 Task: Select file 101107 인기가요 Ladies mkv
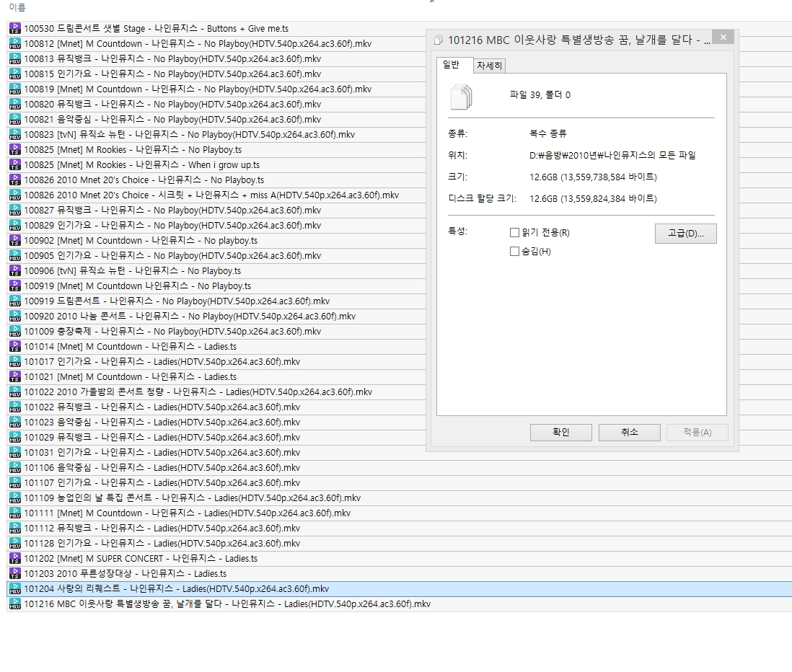pos(162,483)
